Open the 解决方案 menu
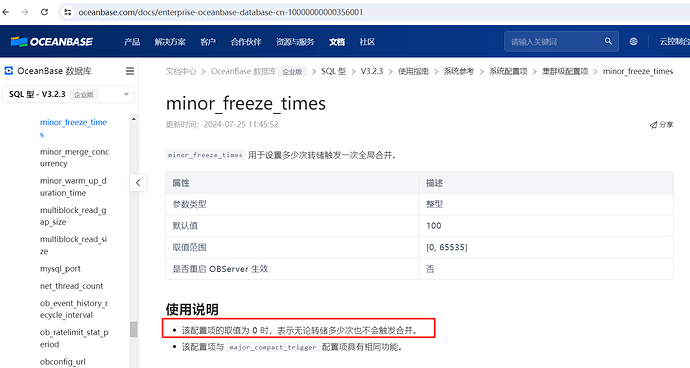 (x=170, y=42)
